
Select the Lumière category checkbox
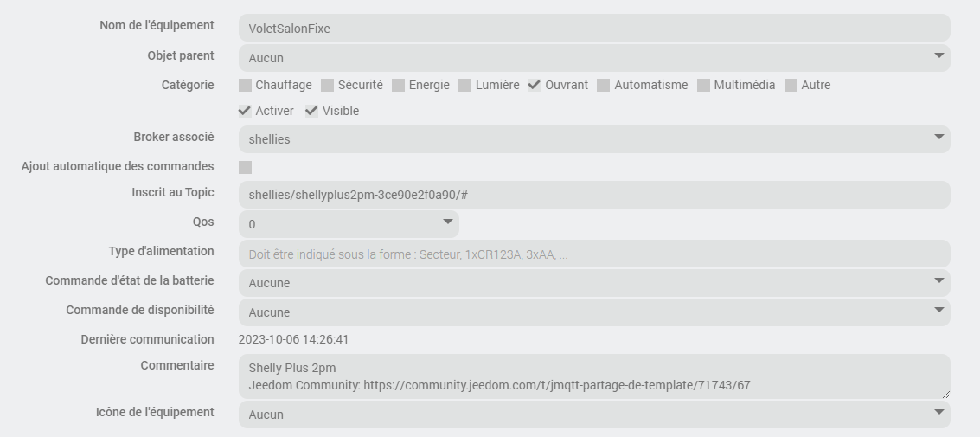pyautogui.click(x=465, y=85)
